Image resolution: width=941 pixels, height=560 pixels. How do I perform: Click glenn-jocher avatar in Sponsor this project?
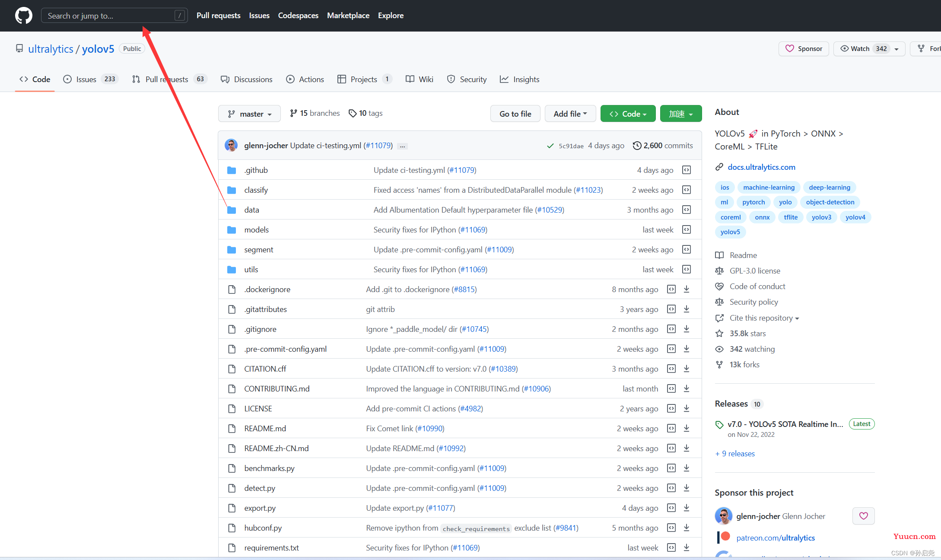click(724, 516)
